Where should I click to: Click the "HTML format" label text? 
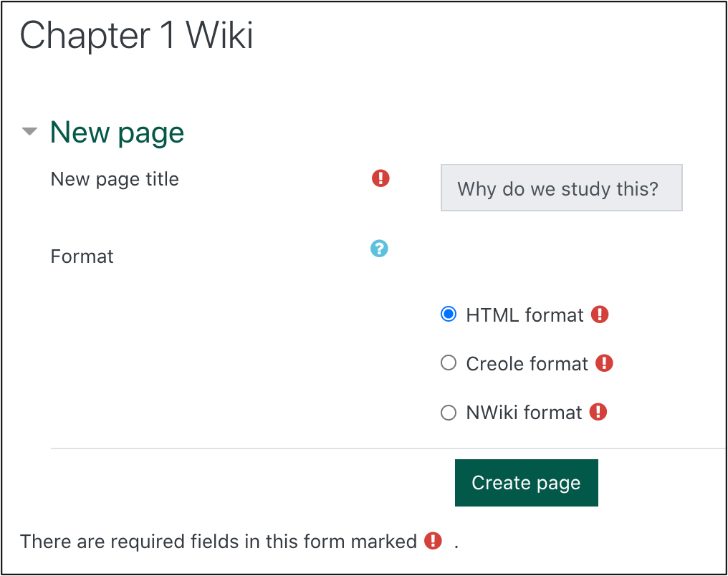(525, 315)
